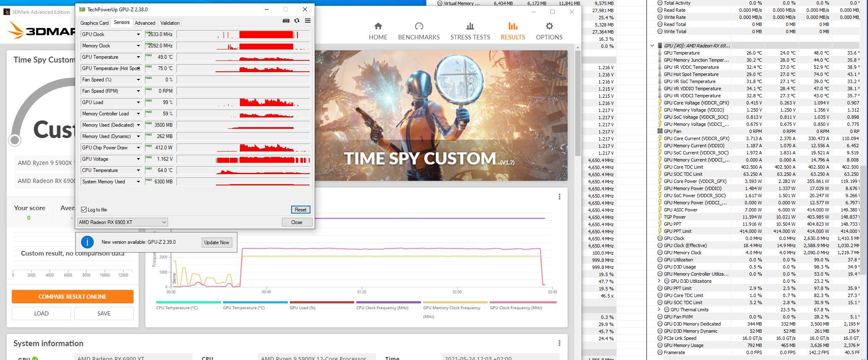Click 3DMark vertical scrollbar
The height and width of the screenshot is (360, 868).
(578, 103)
